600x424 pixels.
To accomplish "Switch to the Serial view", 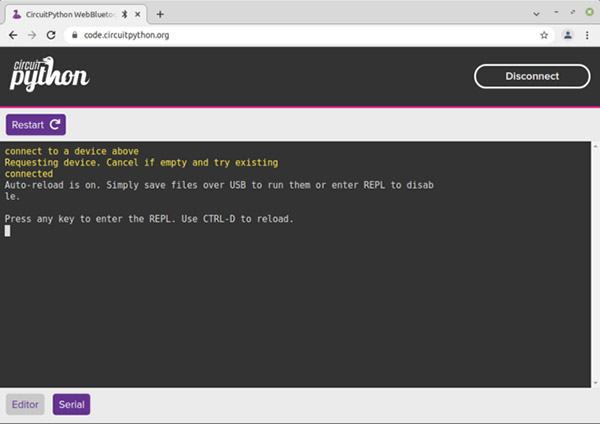I will (71, 404).
